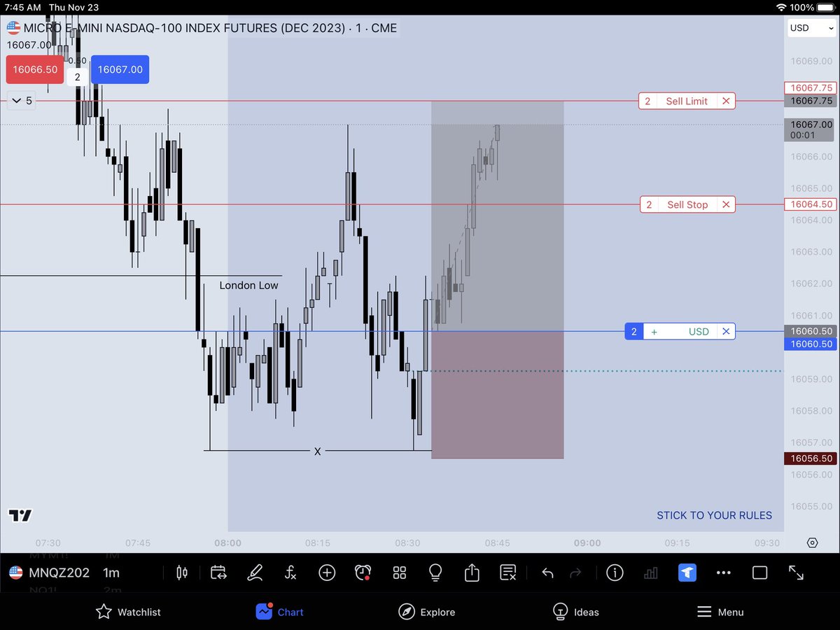Undo the last chart action

547,573
